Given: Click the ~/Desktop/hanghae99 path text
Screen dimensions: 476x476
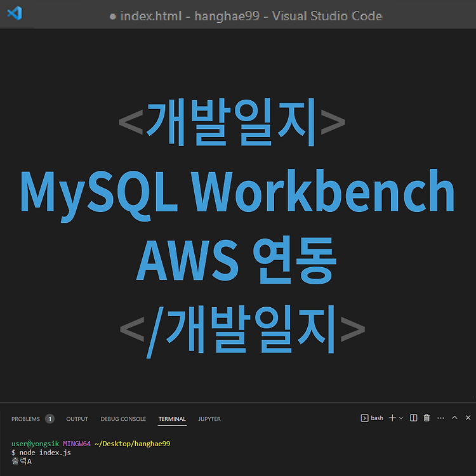Looking at the screenshot, I should [133, 444].
